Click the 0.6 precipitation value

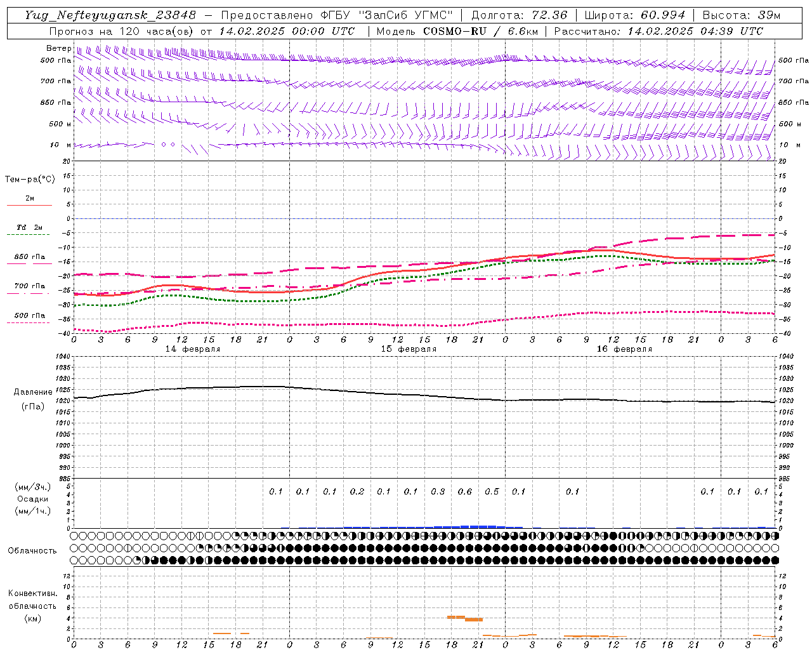[465, 491]
